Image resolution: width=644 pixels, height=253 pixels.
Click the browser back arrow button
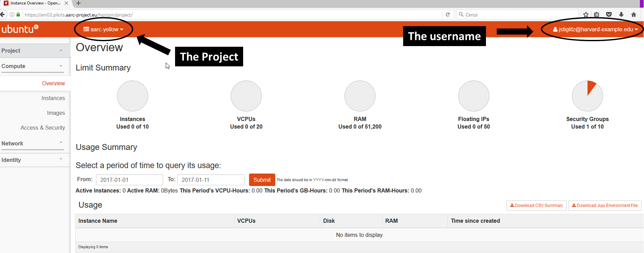tap(3, 14)
